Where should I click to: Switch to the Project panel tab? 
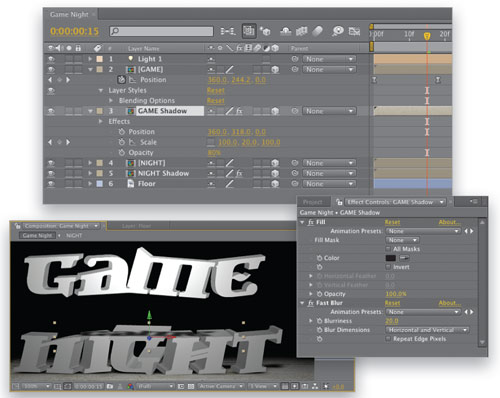(x=313, y=202)
